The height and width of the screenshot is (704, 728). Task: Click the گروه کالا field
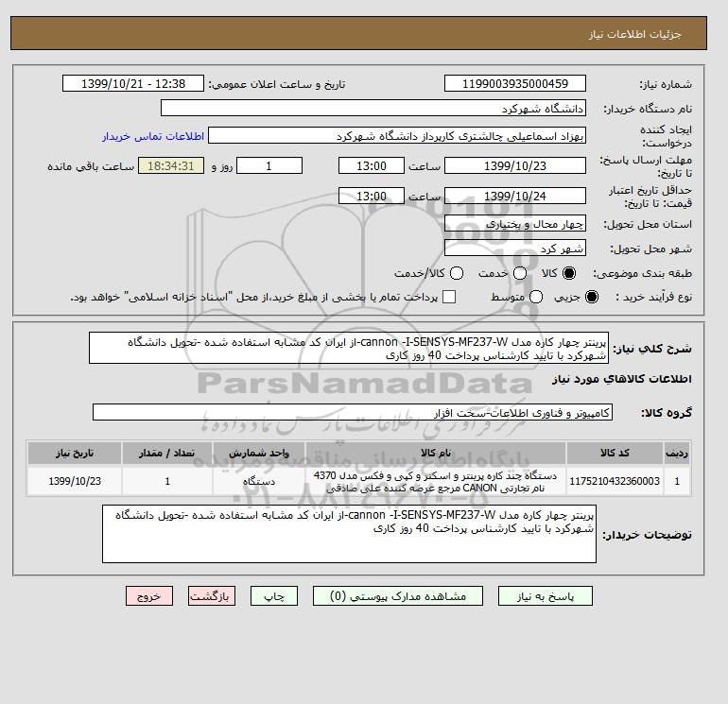[x=353, y=412]
